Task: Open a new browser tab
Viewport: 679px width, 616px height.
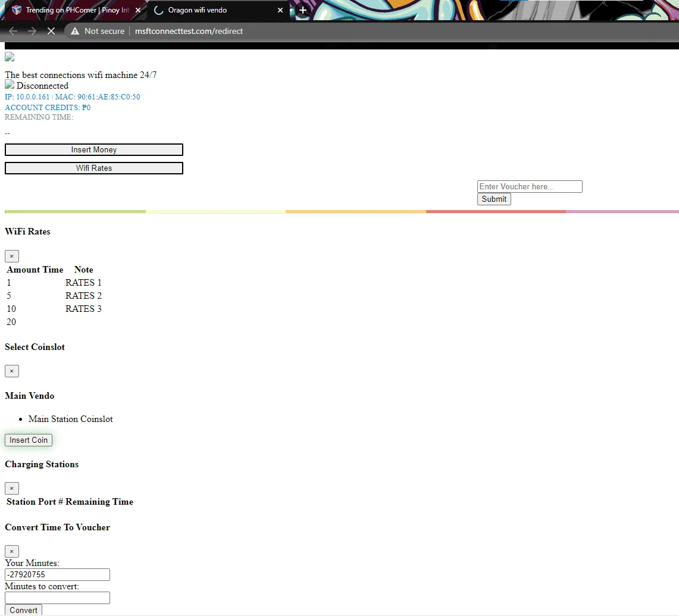Action: coord(303,10)
